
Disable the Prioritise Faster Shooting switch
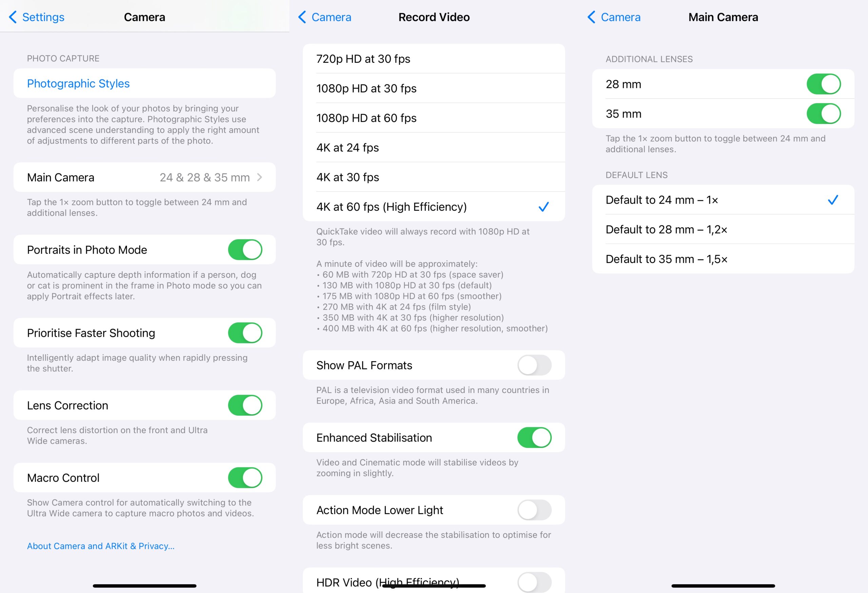(x=245, y=333)
